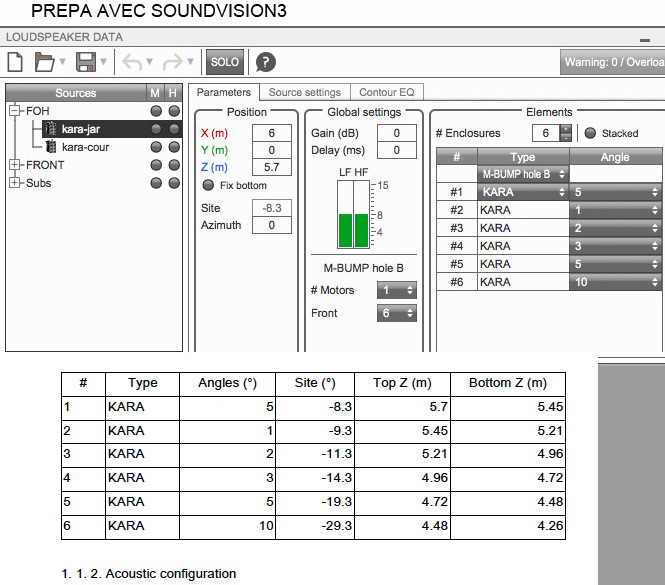The height and width of the screenshot is (585, 665).
Task: Open the angle dropdown for enclosure #4
Action: point(615,246)
